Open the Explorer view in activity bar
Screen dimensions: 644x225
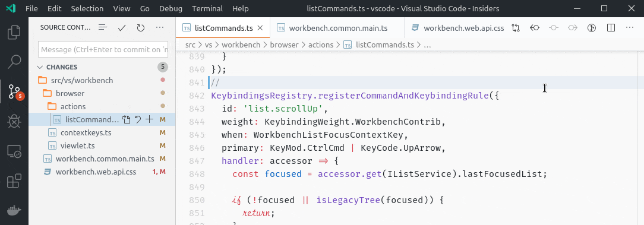click(x=14, y=33)
